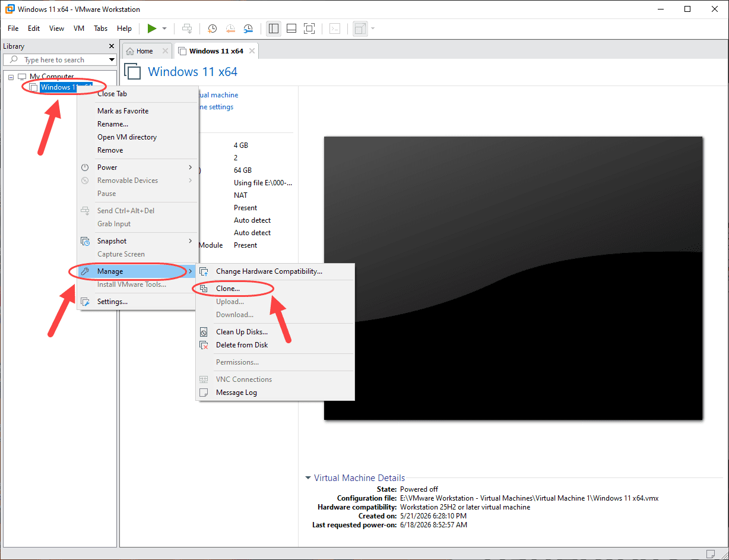Click the stretch guest toolbar icon

coord(360,29)
